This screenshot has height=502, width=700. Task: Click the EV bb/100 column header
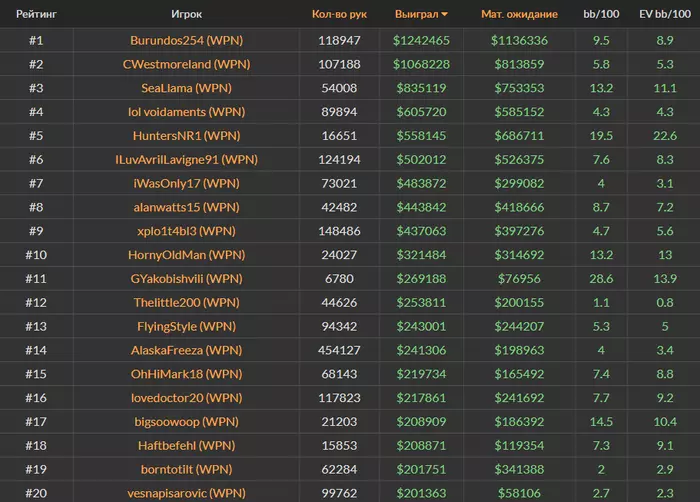click(x=665, y=14)
